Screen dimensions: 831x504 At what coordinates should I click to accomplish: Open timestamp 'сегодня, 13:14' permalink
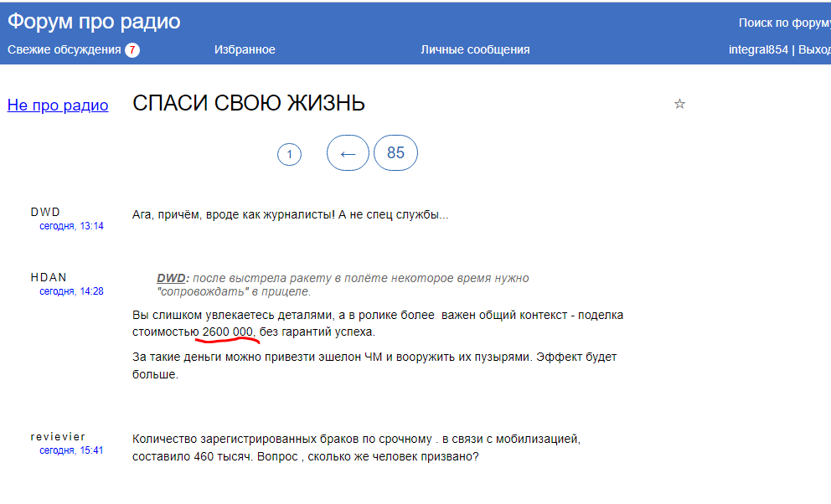point(71,226)
